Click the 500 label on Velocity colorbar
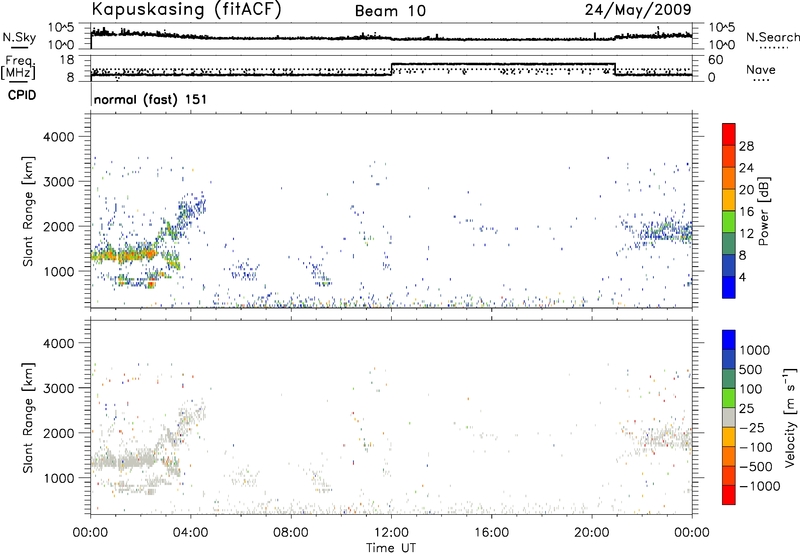Viewport: 800px width, 554px height. (x=751, y=369)
